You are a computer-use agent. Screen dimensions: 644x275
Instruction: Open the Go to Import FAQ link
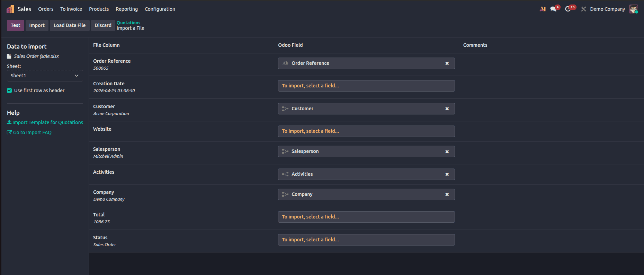[x=32, y=132]
